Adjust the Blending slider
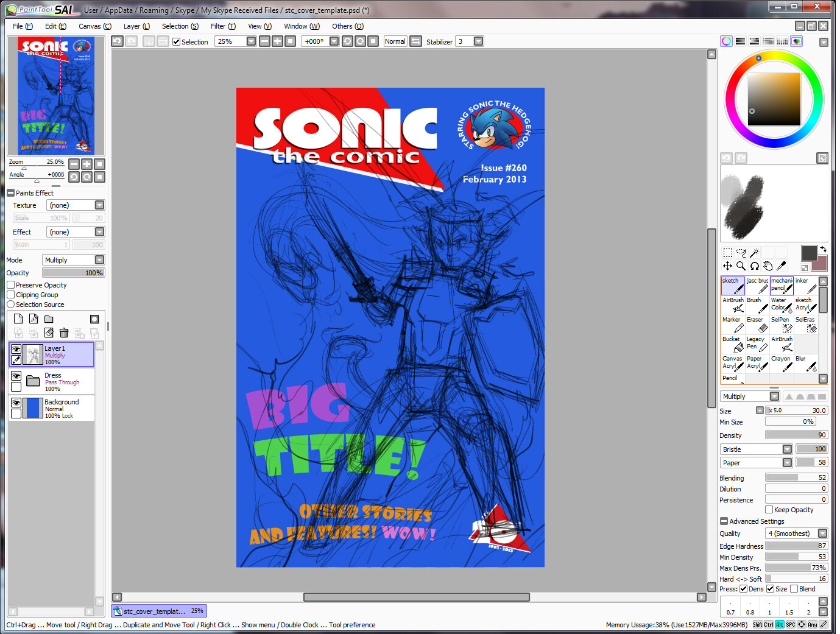 click(x=797, y=477)
